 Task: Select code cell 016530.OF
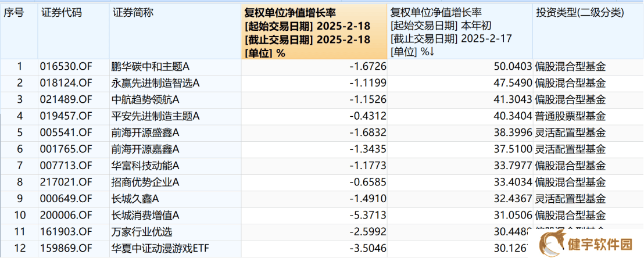[x=66, y=67]
